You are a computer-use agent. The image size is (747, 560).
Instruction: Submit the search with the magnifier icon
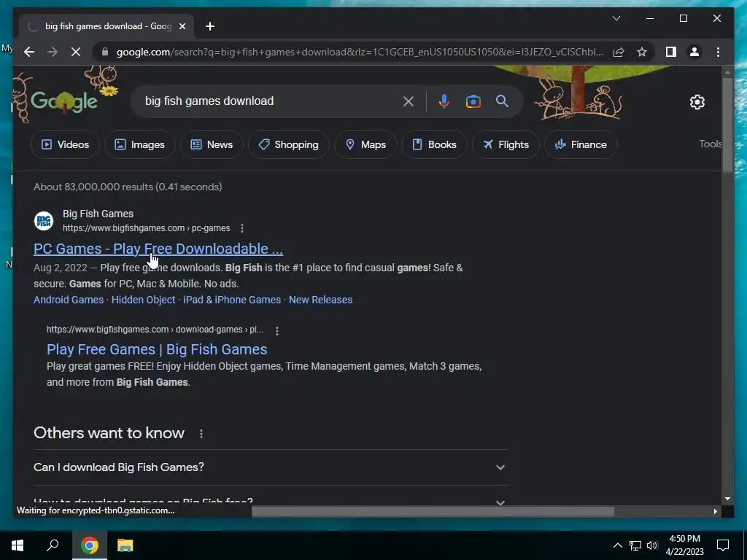[x=502, y=101]
